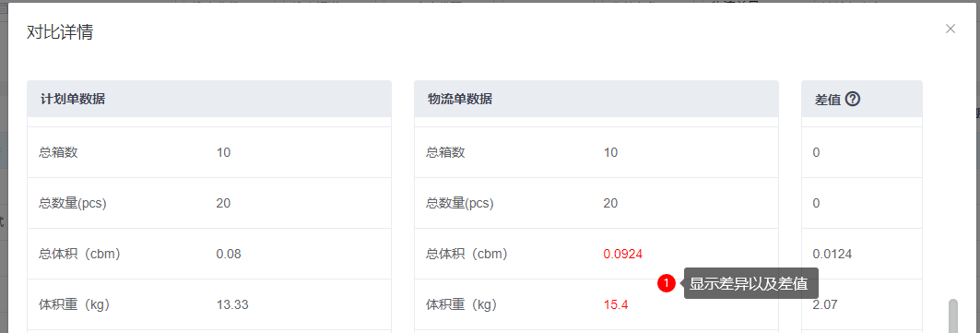Viewport: 980px width, 333px height.
Task: Select the 0.08 plan volume value
Action: coord(229,255)
